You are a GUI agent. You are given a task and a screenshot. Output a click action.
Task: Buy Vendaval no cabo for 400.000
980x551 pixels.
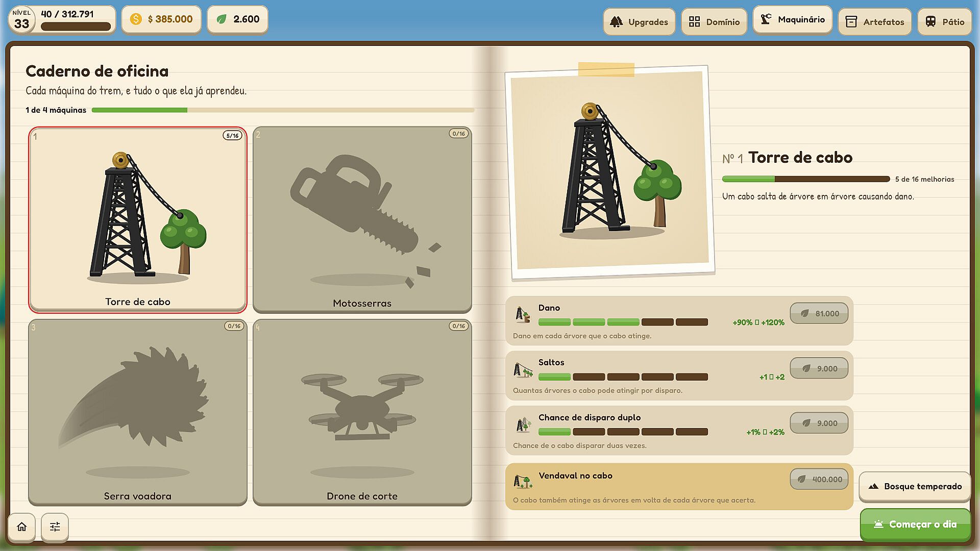point(819,479)
